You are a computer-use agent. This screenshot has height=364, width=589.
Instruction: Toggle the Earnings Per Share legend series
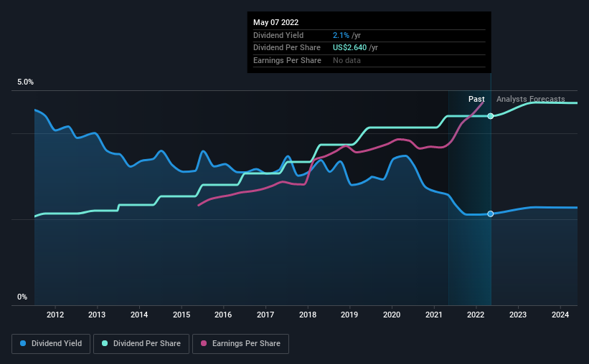pyautogui.click(x=240, y=344)
